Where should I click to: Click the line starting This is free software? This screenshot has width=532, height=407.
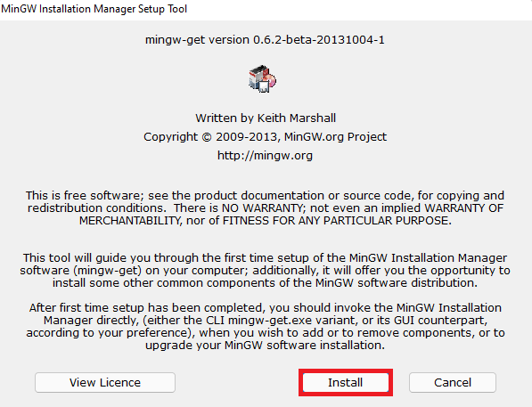coord(265,196)
